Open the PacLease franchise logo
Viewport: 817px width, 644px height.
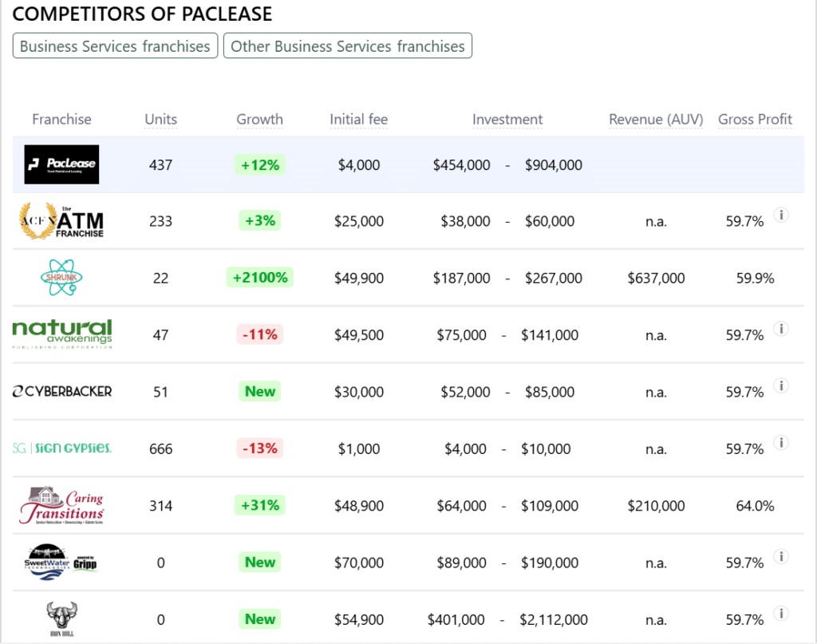(x=61, y=164)
